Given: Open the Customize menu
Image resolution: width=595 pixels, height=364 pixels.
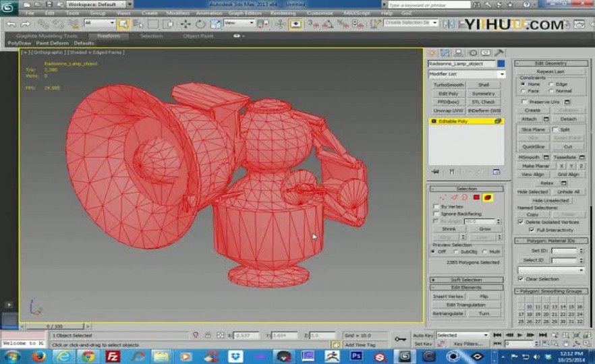Looking at the screenshot, I should pyautogui.click(x=320, y=13).
